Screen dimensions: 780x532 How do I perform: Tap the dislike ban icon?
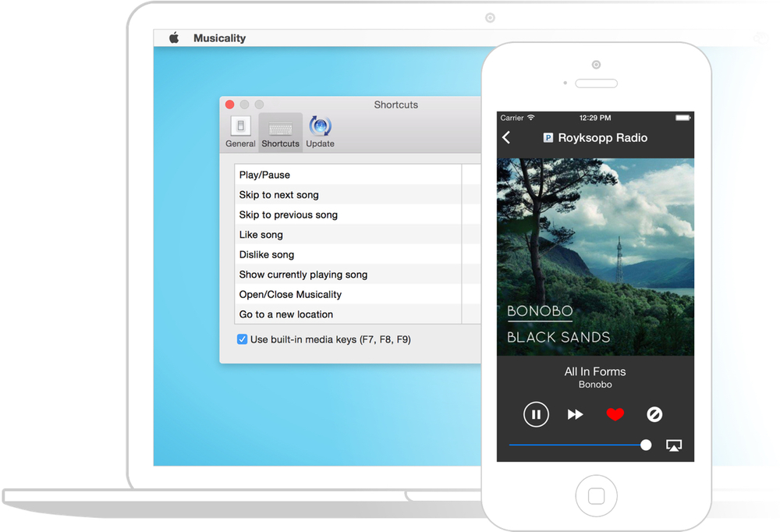click(654, 414)
